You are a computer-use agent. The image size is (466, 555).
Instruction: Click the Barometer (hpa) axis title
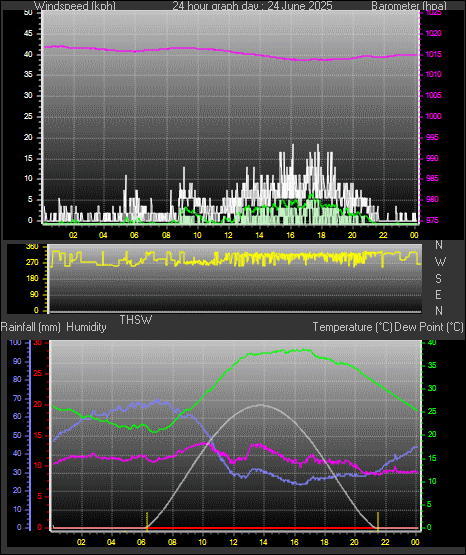click(x=409, y=5)
